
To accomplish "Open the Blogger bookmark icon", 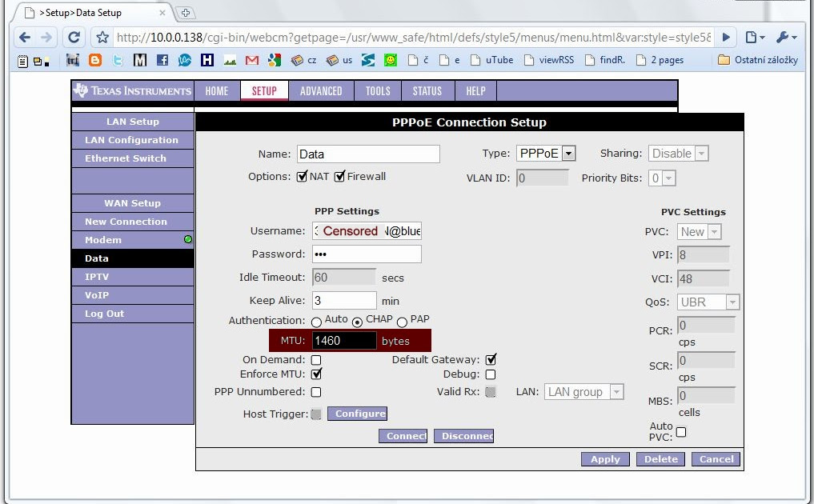I will [95, 60].
